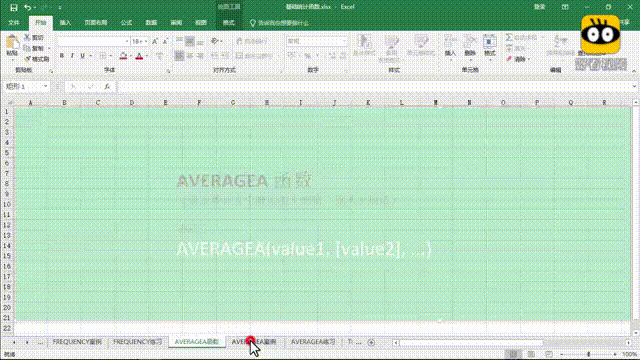Switch to the Formulas ribbon tab

coord(127,23)
